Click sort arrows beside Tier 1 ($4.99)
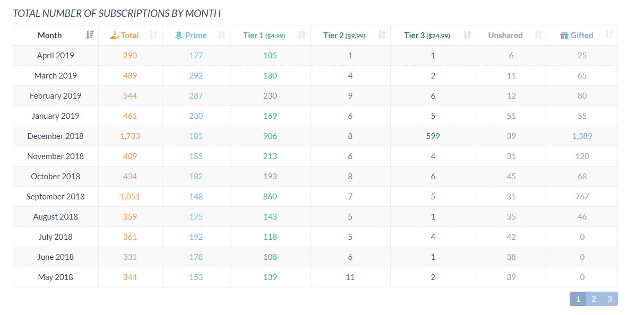 [302, 35]
